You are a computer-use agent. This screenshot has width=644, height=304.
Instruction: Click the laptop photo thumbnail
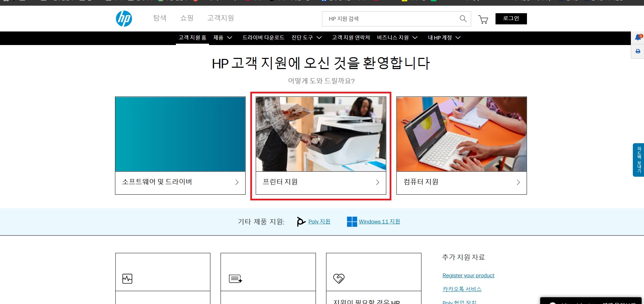tap(462, 134)
